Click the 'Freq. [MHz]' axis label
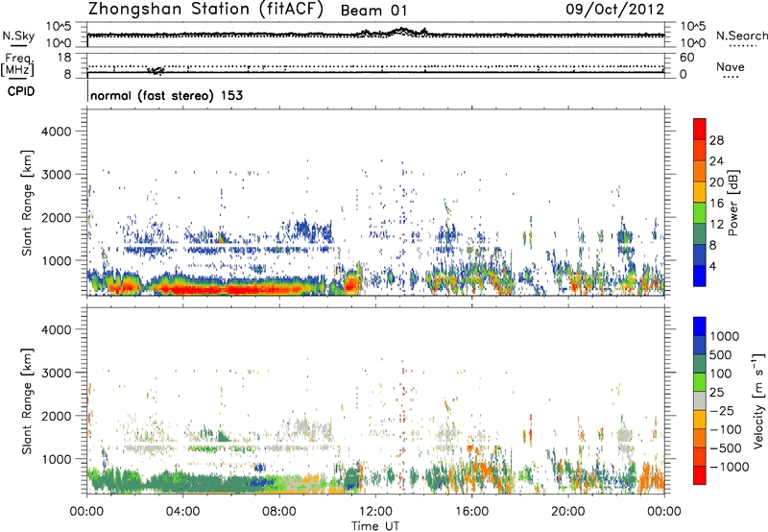 coord(17,65)
